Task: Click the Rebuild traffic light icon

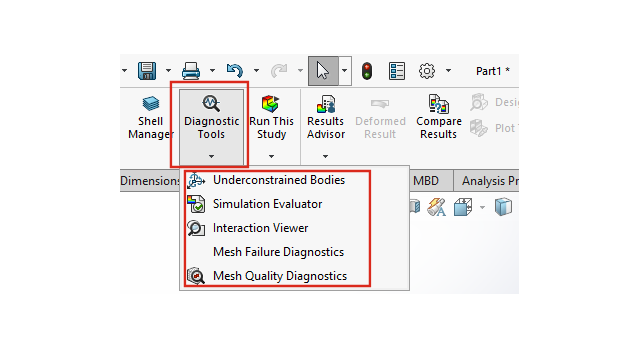Action: (x=367, y=71)
